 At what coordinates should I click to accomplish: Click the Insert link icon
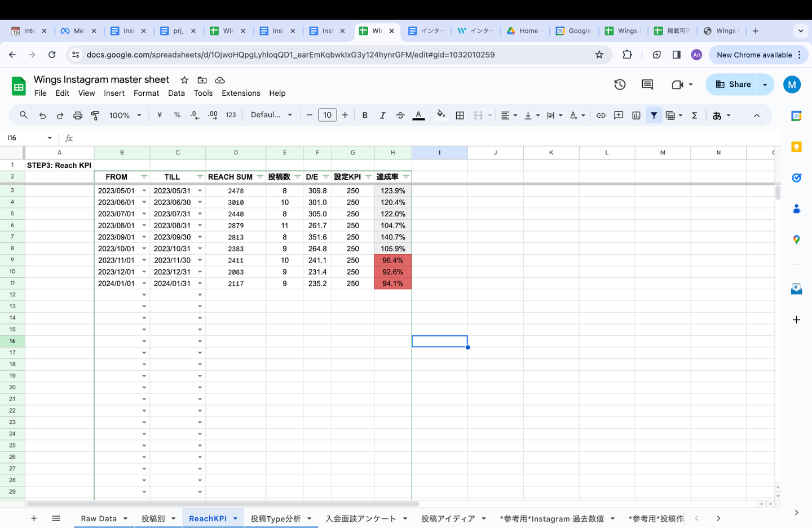(x=601, y=116)
